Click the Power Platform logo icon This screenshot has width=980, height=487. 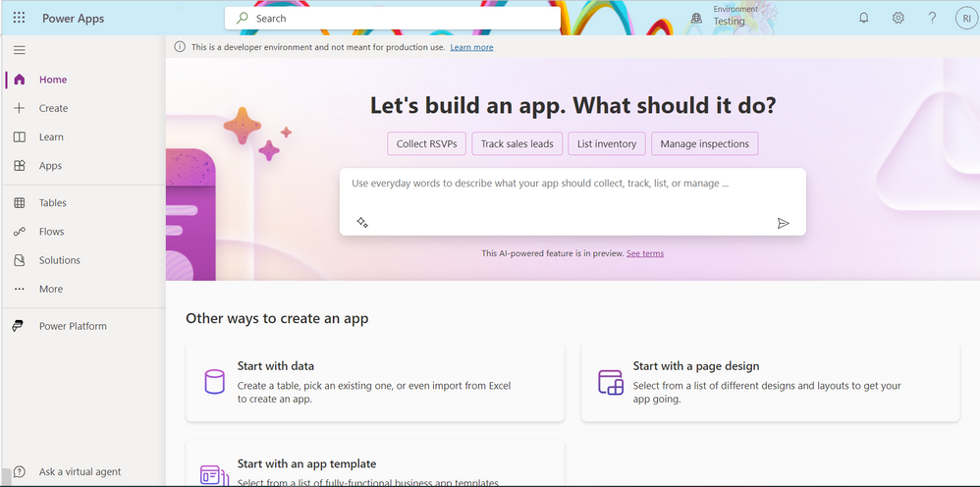point(18,326)
